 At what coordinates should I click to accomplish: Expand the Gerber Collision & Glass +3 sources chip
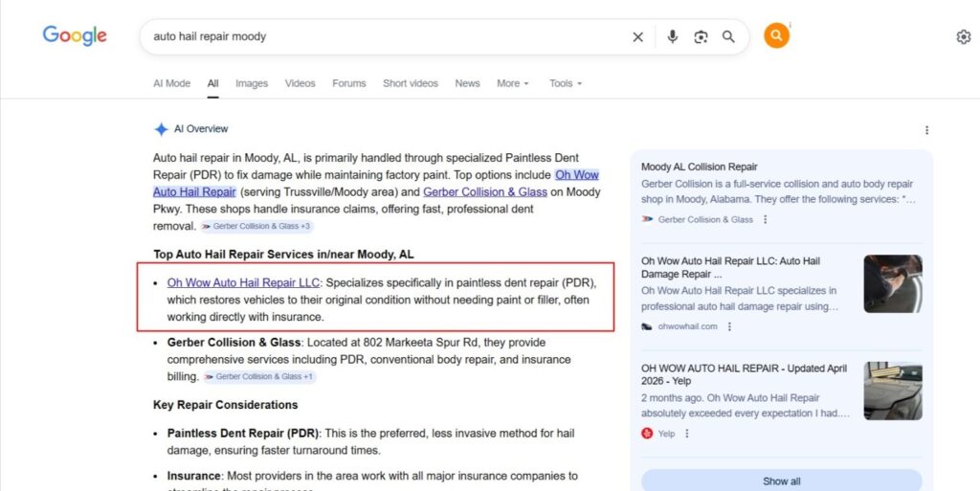click(256, 227)
